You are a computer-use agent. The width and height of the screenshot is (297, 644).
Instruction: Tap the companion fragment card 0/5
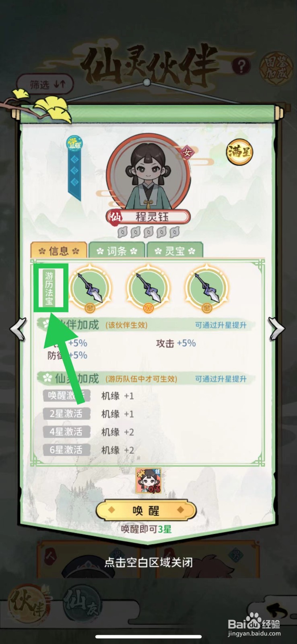tap(148, 481)
